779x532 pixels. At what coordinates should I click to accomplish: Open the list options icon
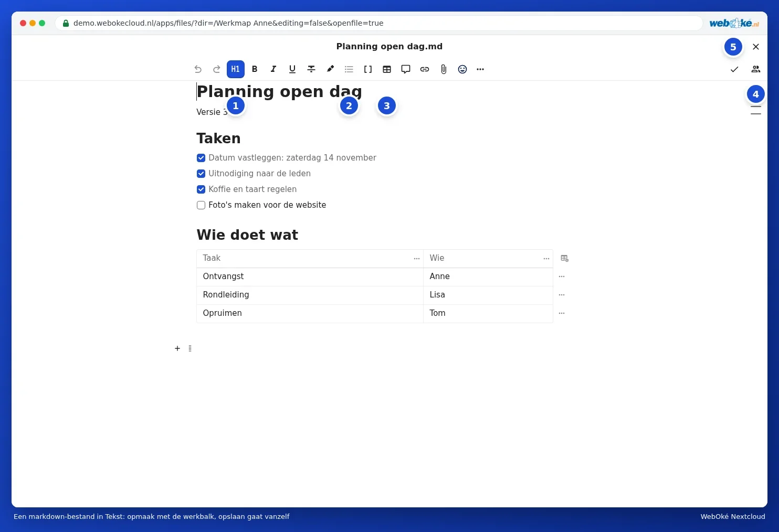click(349, 69)
